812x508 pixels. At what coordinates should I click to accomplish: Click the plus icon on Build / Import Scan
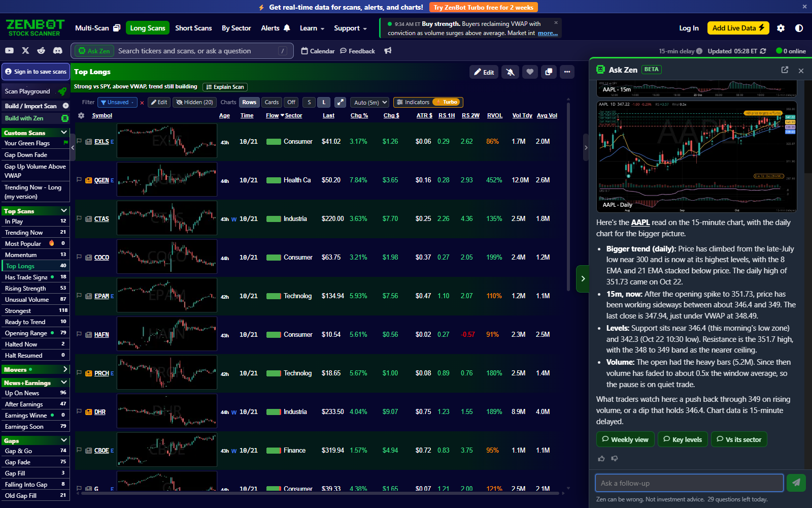coord(65,106)
